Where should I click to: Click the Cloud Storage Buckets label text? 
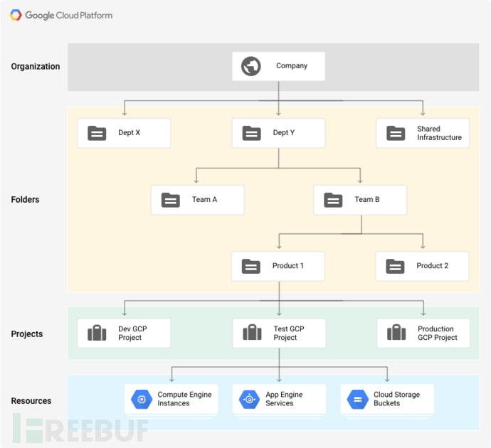click(x=396, y=399)
